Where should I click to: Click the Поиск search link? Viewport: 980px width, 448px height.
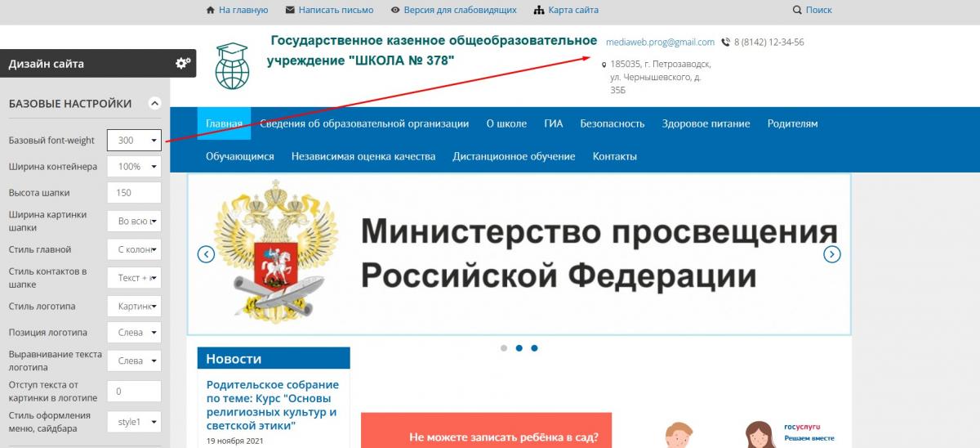819,10
